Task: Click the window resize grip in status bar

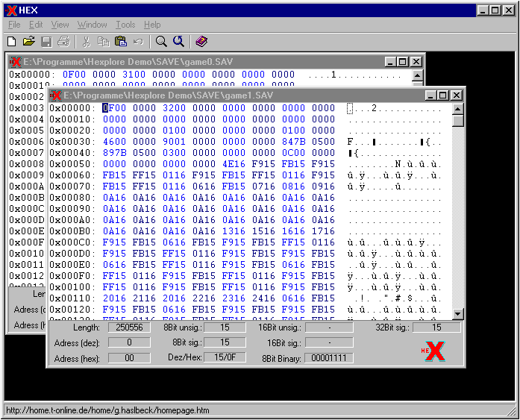Action: click(x=511, y=411)
